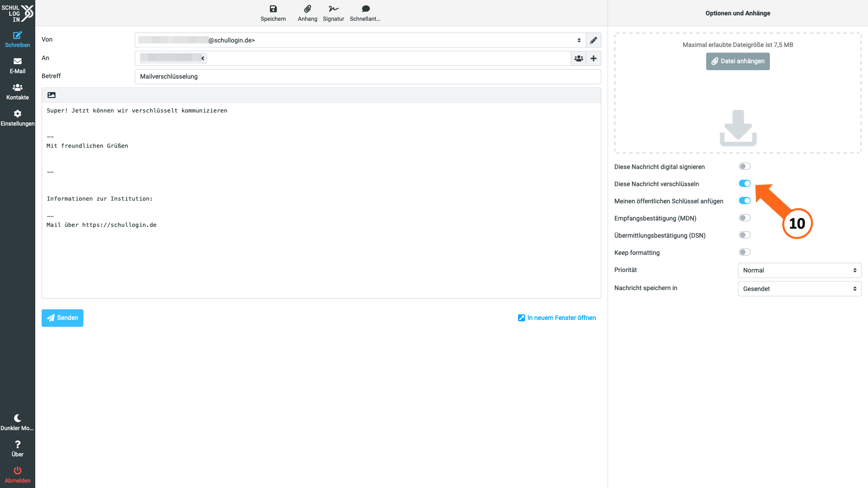Turn on Empfangsbestätigung (MDN) toggle
The width and height of the screenshot is (868, 488).
point(745,218)
